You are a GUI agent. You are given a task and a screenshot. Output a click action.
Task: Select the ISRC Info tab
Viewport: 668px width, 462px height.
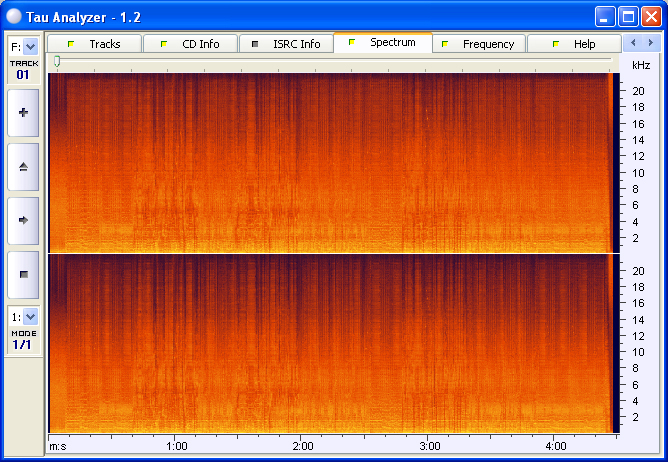pyautogui.click(x=286, y=44)
